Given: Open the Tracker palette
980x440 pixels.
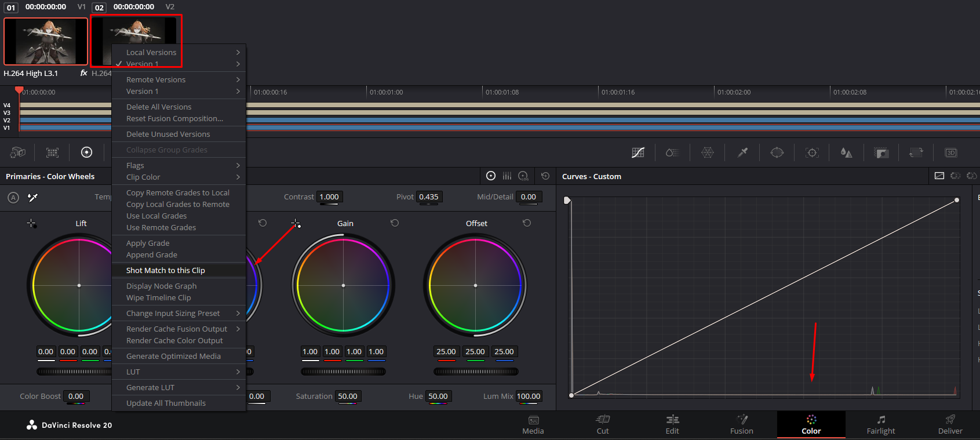Looking at the screenshot, I should [x=812, y=152].
